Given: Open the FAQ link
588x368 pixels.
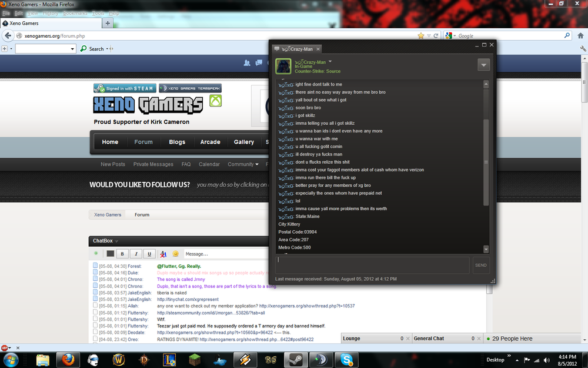Looking at the screenshot, I should [x=186, y=164].
